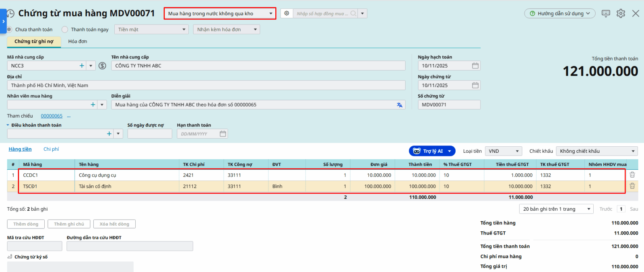
Task: Switch to the Chi phí tab
Action: tap(51, 149)
